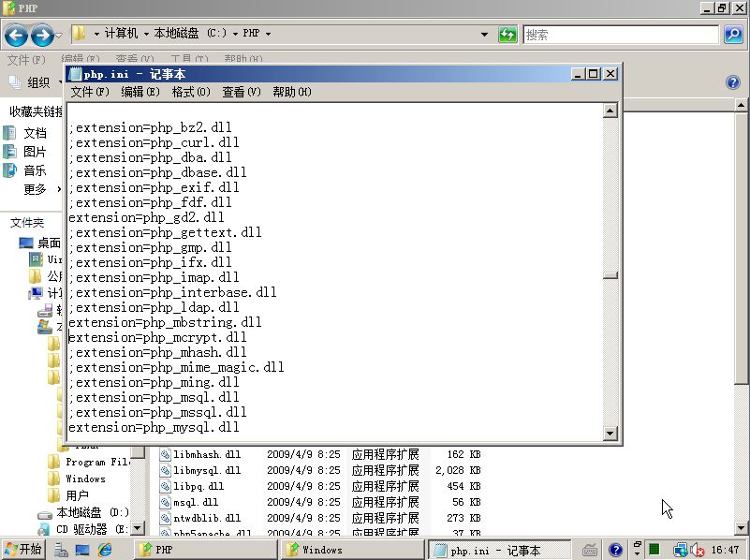Select the libpq.dll file icon
This screenshot has width=750, height=560.
[166, 486]
